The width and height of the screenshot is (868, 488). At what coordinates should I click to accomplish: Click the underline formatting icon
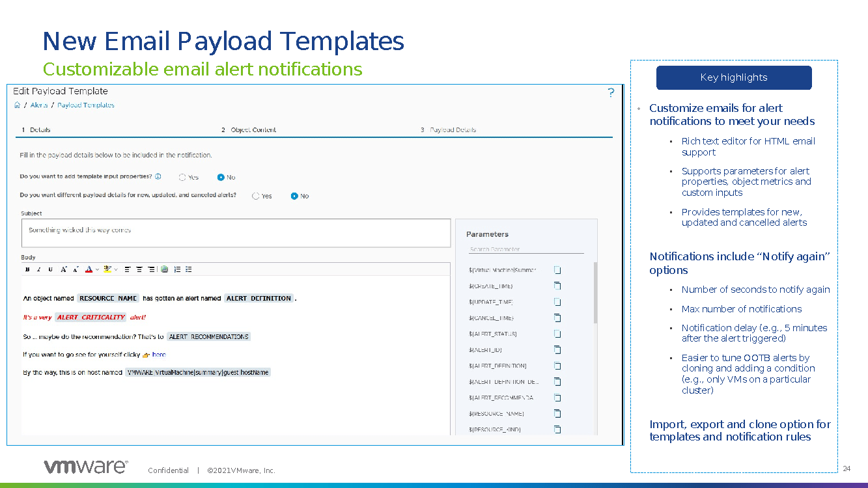51,269
